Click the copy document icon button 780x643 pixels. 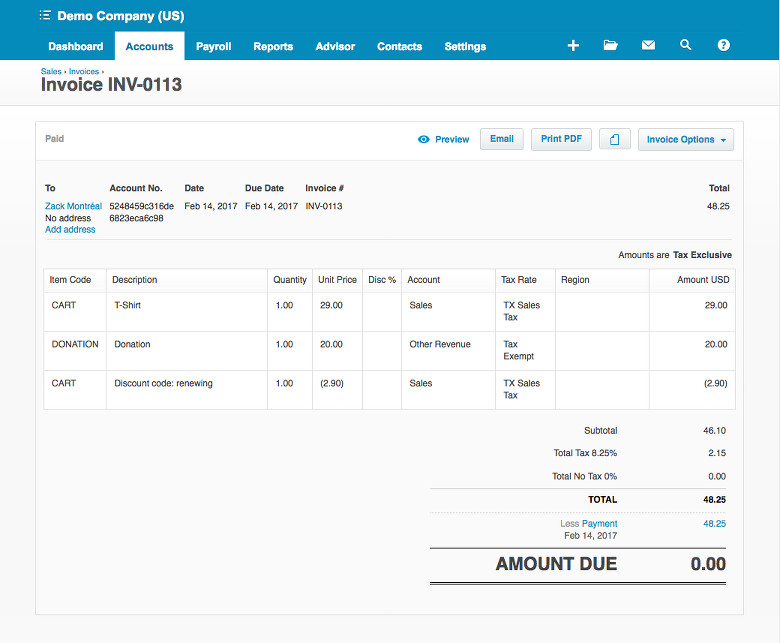pos(615,139)
